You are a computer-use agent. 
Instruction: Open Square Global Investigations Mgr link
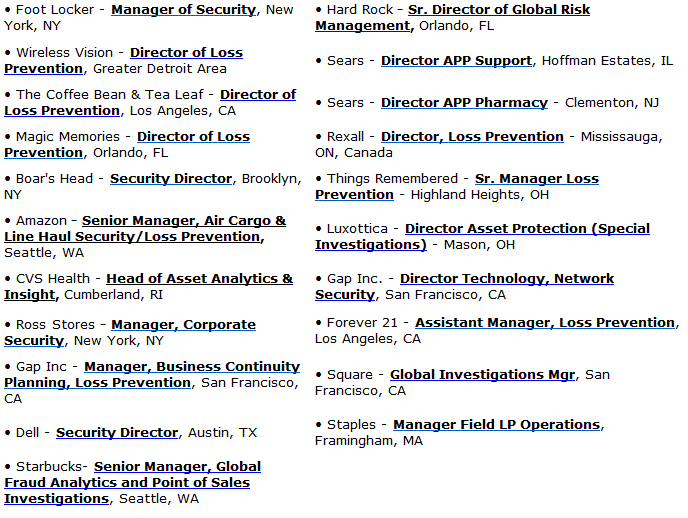pyautogui.click(x=482, y=375)
